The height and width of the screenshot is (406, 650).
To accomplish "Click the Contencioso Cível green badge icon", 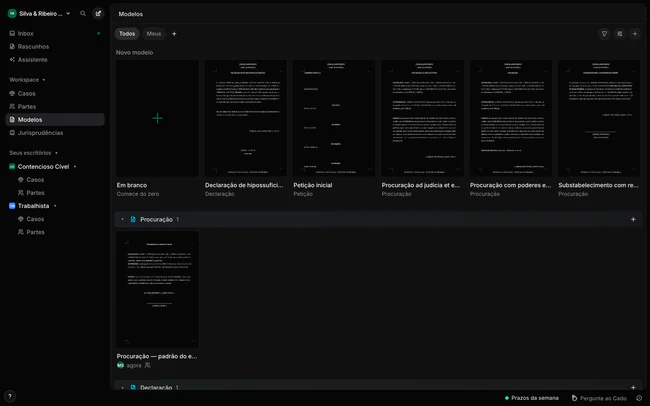I will coord(12,167).
